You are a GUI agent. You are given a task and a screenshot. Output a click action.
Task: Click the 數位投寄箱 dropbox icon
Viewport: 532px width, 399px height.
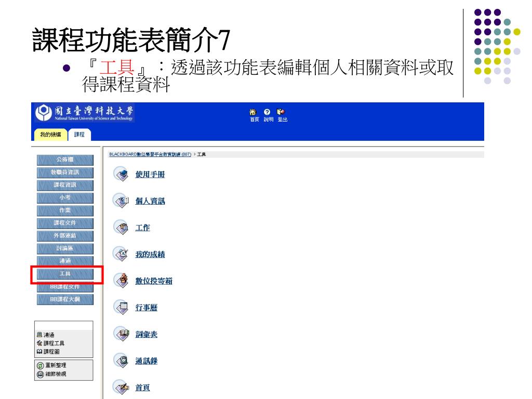coord(121,281)
